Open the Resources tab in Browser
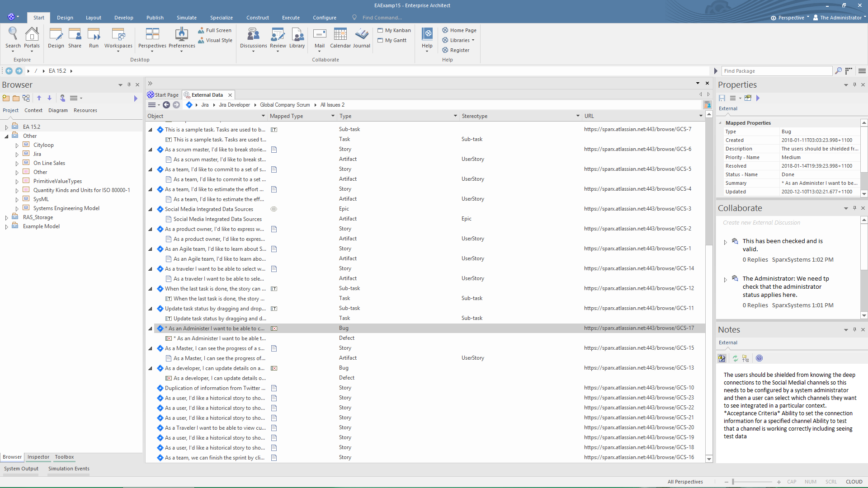868x488 pixels. pos(85,110)
